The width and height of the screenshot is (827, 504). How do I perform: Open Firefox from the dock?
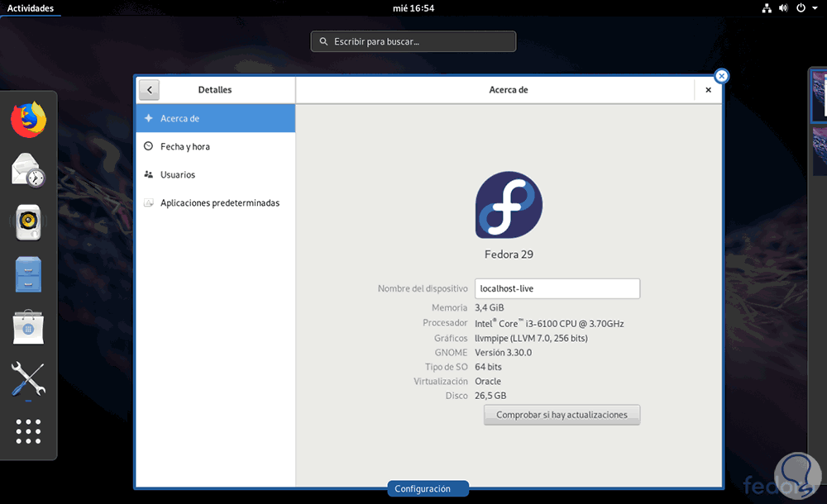click(28, 120)
